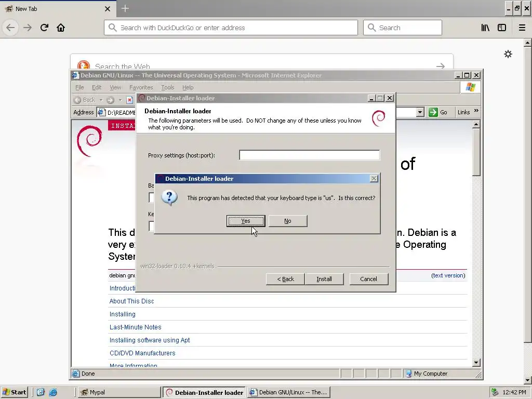The height and width of the screenshot is (399, 532).
Task: Click Internet Explorer Forward arrow icon
Action: [x=110, y=100]
